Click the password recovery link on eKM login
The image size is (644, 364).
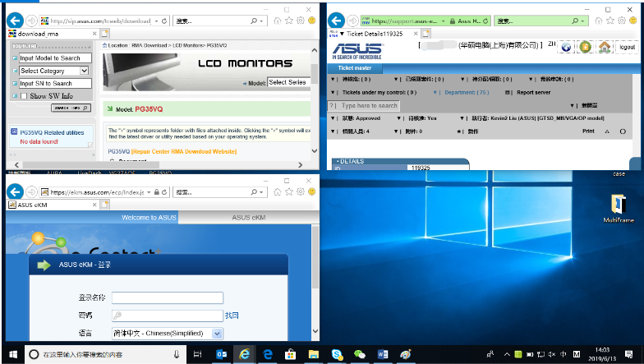(232, 316)
